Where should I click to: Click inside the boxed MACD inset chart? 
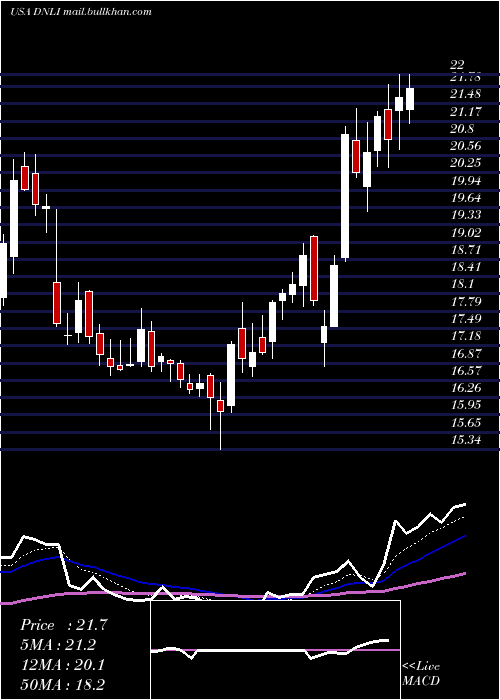point(275,650)
